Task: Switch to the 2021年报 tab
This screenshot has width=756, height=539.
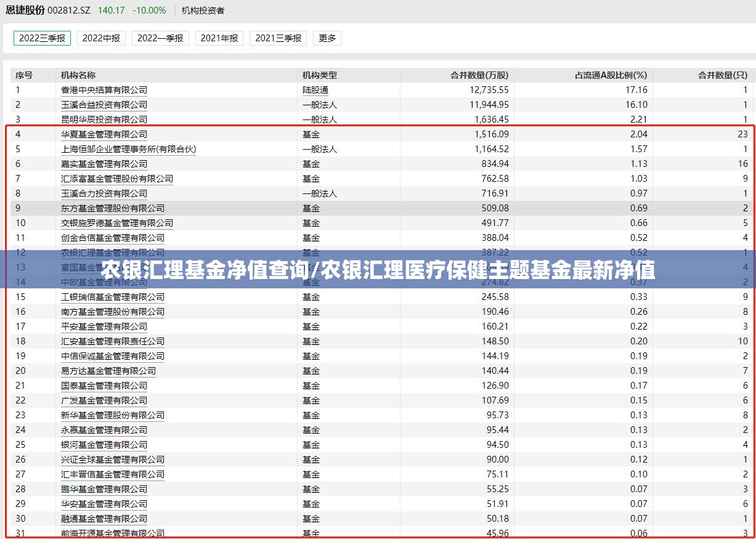Action: pos(219,38)
